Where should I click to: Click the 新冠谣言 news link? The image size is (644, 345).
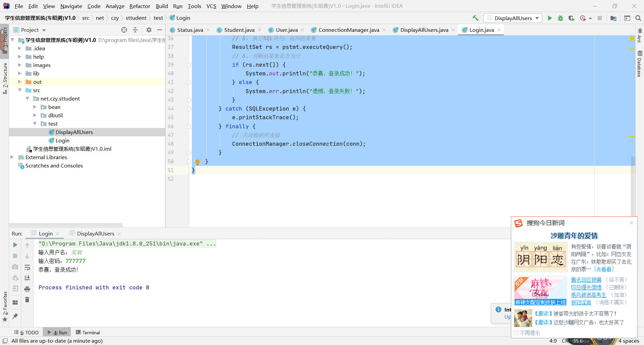click(581, 302)
